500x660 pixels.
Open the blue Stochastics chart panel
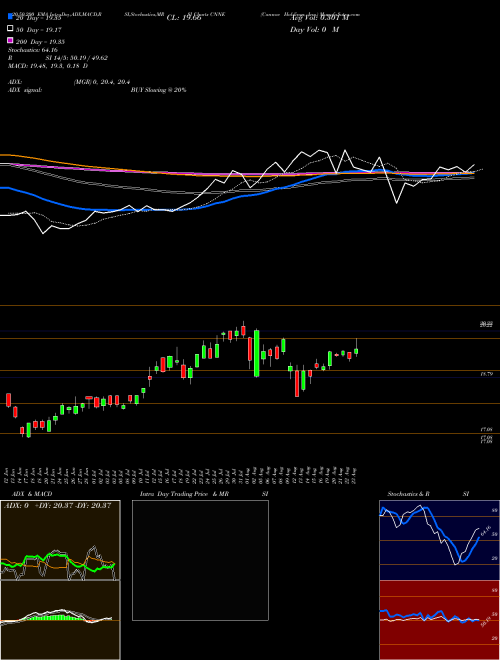coord(439,540)
